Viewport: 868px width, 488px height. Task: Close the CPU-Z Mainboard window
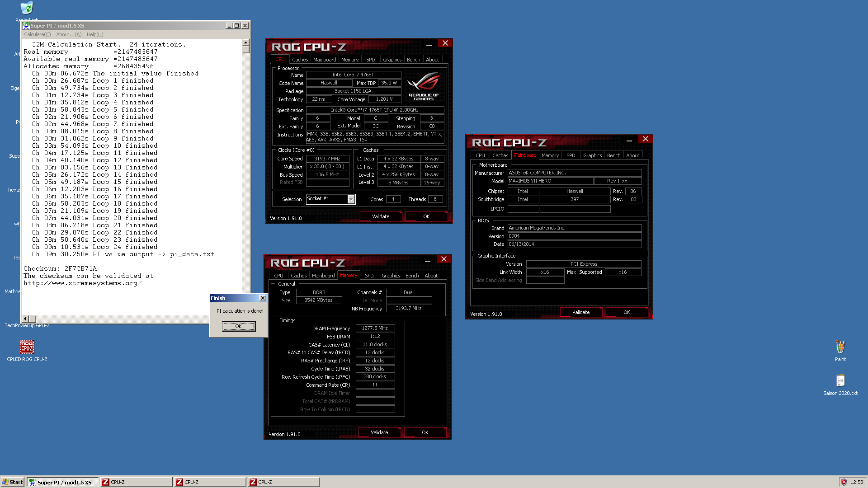(x=646, y=139)
